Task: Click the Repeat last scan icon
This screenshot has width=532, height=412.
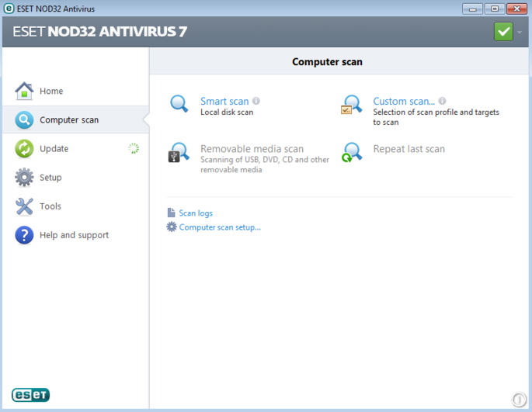Action: pos(352,151)
